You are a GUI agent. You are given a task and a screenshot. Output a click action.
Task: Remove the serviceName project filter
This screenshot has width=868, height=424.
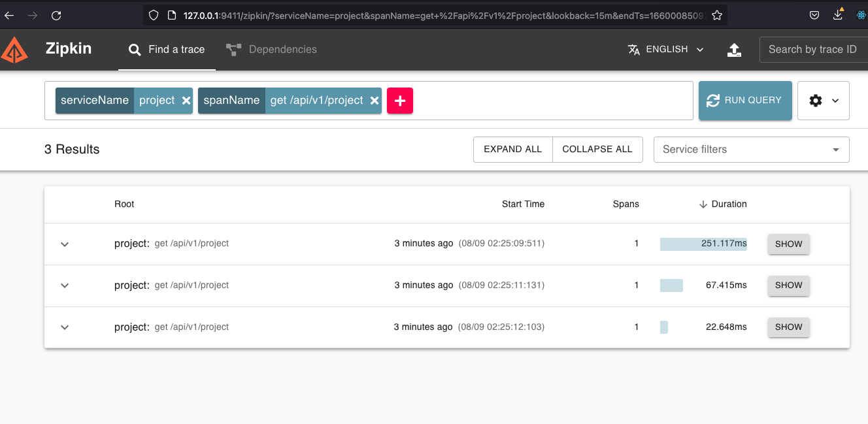click(x=186, y=101)
